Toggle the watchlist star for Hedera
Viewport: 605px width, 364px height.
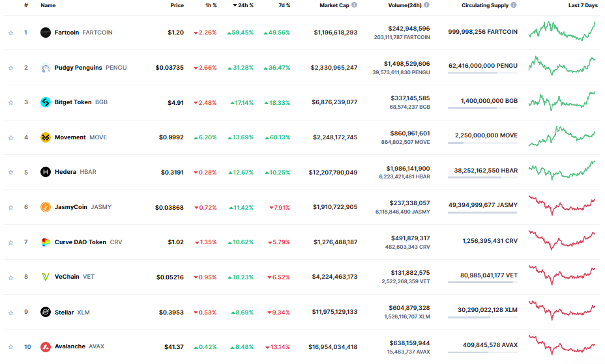[10, 172]
